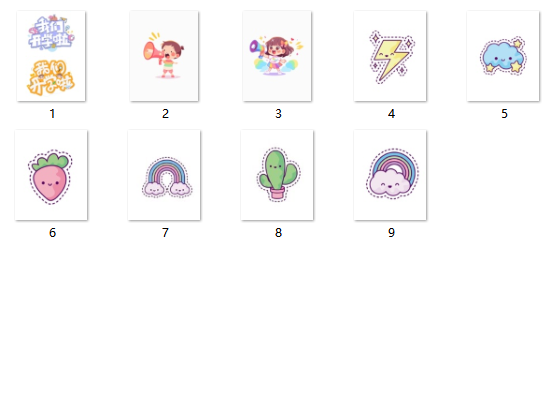Open the rainbow over purple cloud sticker

390,175
